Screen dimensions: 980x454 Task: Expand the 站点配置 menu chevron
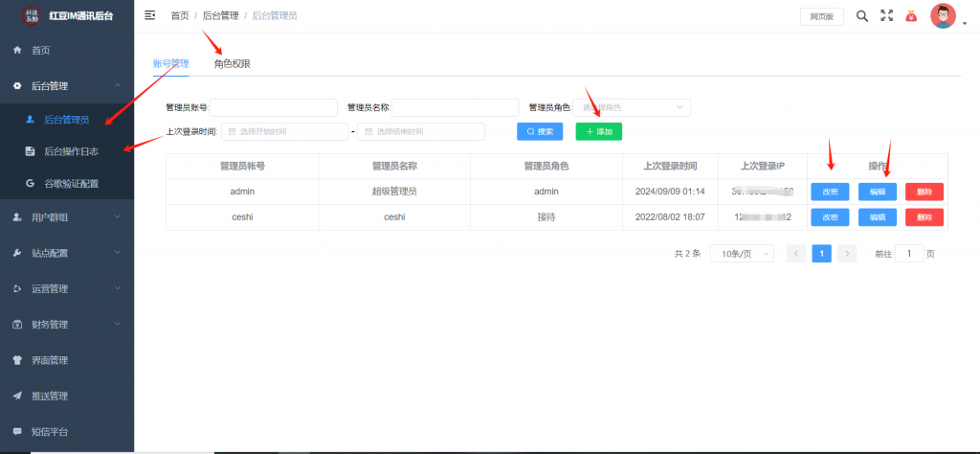pyautogui.click(x=118, y=253)
